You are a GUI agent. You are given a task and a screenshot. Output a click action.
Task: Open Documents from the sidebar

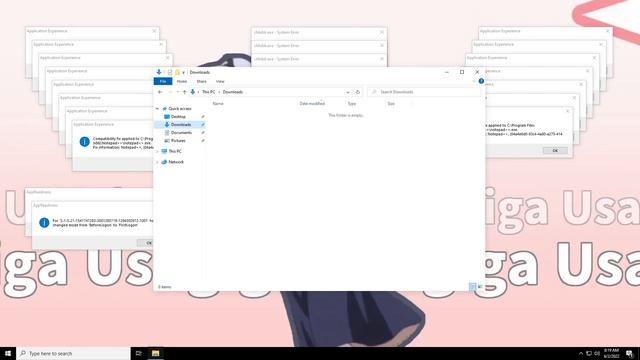click(181, 133)
